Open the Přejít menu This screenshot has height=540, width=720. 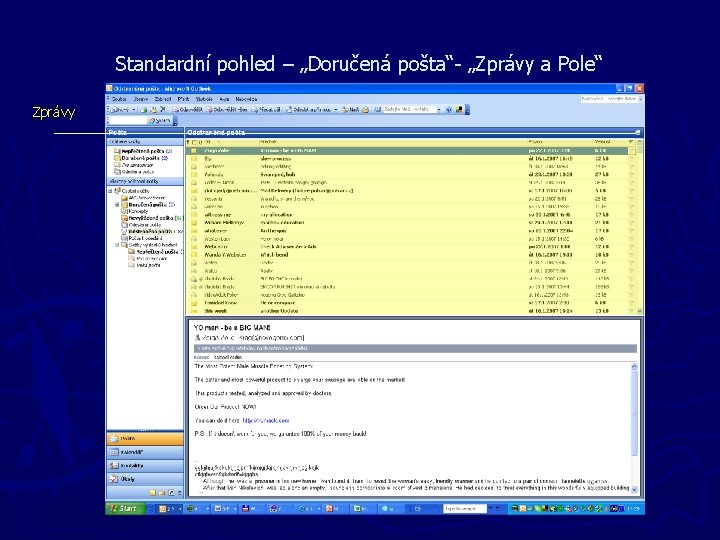coord(183,99)
